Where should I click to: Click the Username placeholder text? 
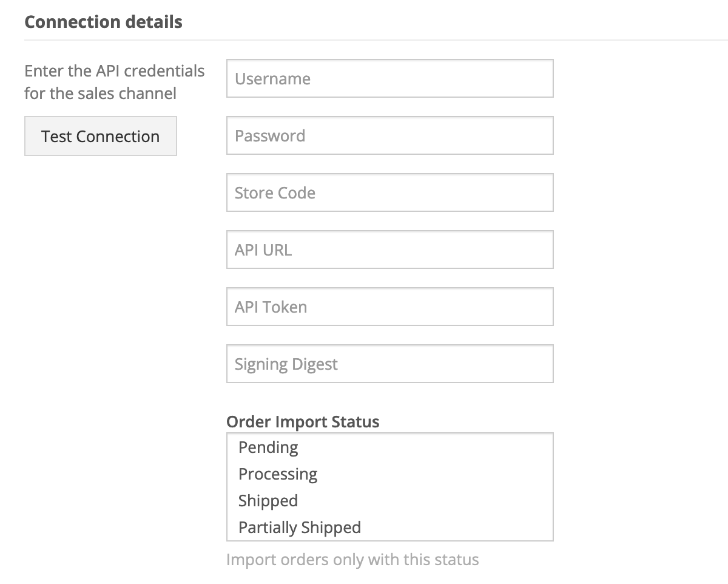pyautogui.click(x=272, y=79)
